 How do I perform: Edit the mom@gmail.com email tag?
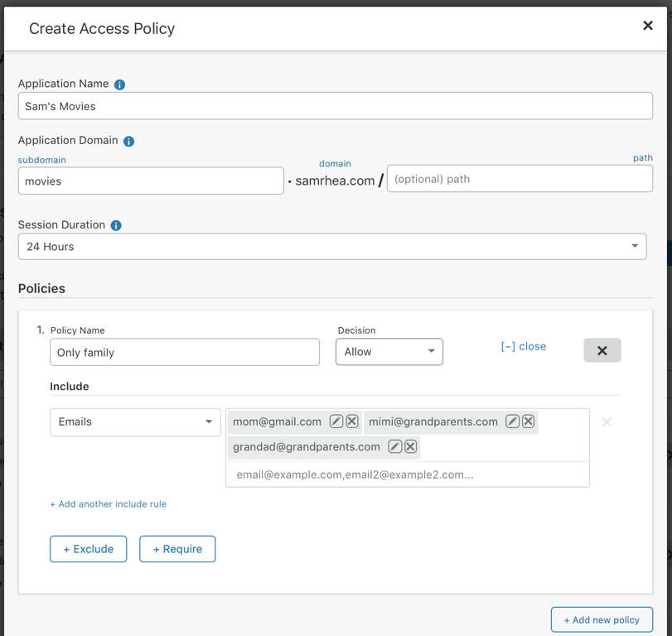click(336, 422)
